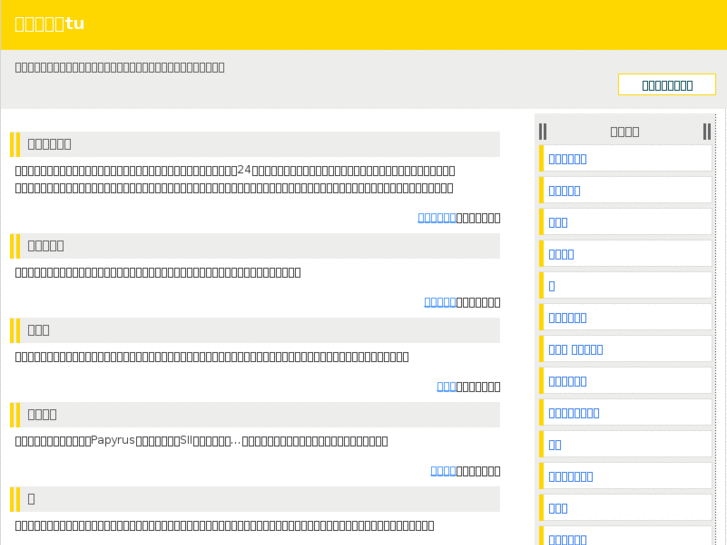Click the word "Papyrus" in the article text

113,440
